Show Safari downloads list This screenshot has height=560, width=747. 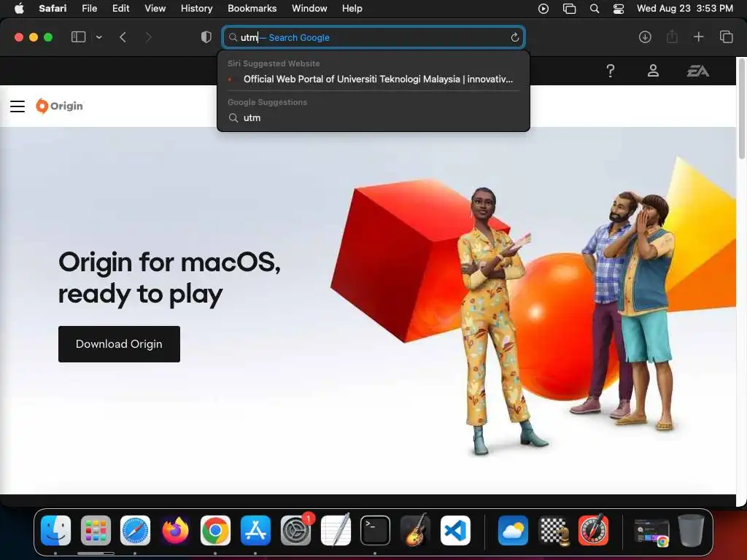(645, 37)
